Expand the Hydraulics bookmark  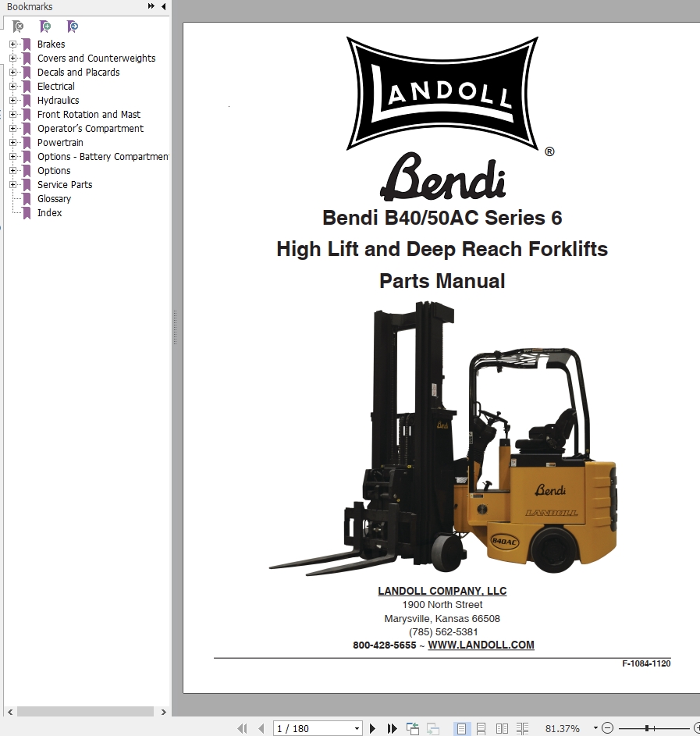(12, 101)
